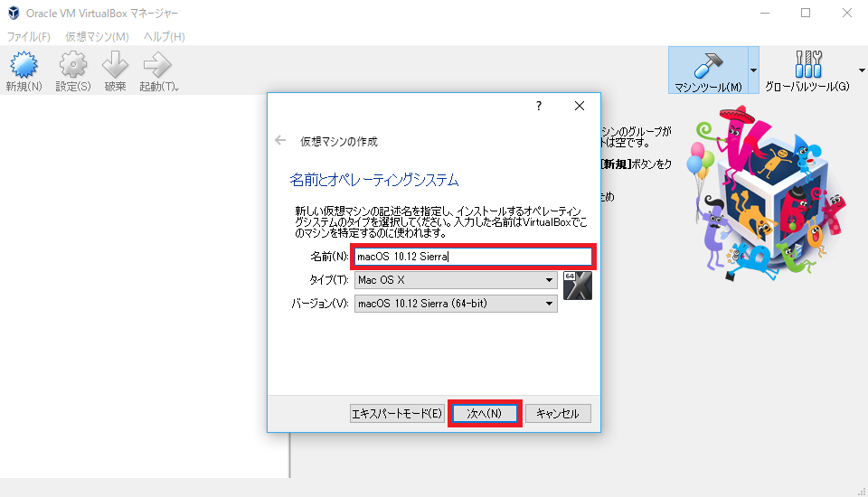Click the 名前とオペレーティングシステム heading

374,180
